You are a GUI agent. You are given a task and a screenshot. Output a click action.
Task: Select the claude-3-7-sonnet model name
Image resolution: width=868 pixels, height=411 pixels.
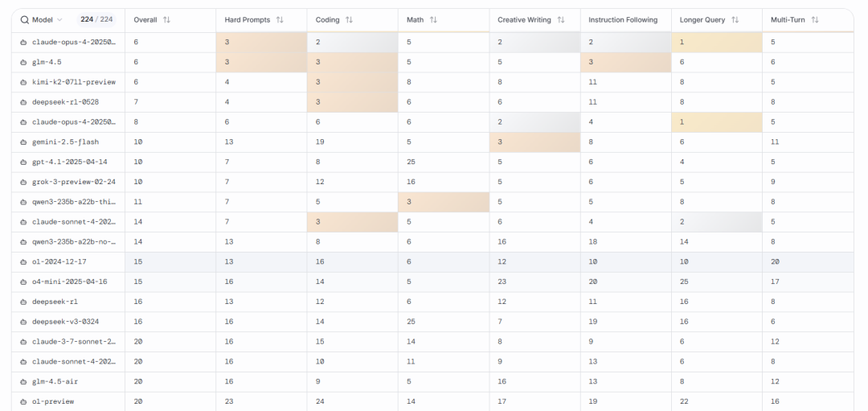74,341
